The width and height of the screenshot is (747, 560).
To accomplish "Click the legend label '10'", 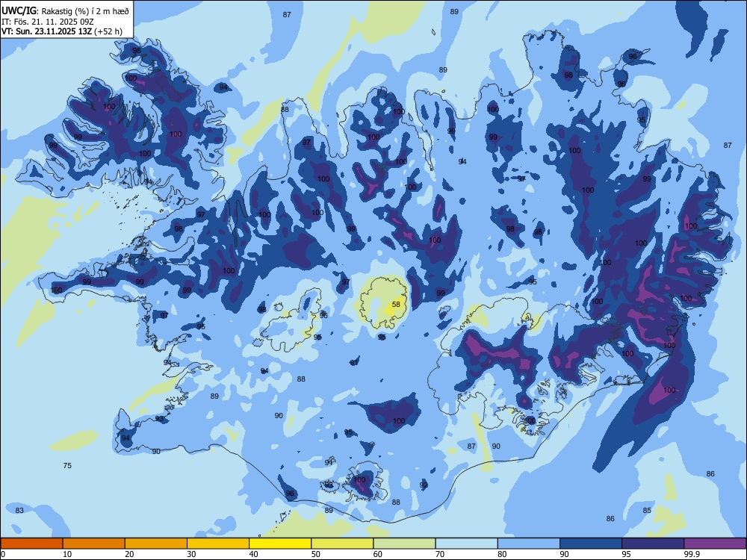I will pos(67,554).
